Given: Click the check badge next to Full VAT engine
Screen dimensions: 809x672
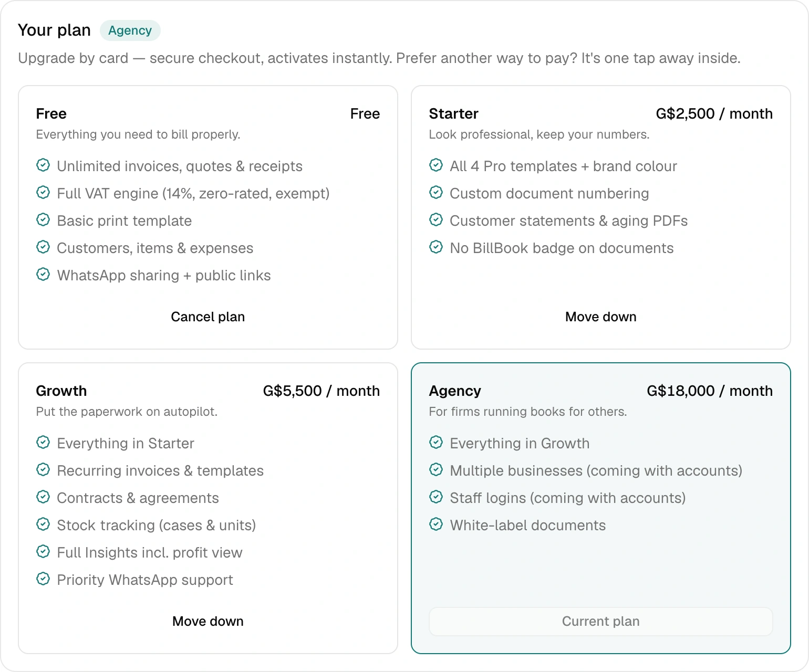Looking at the screenshot, I should click(43, 193).
